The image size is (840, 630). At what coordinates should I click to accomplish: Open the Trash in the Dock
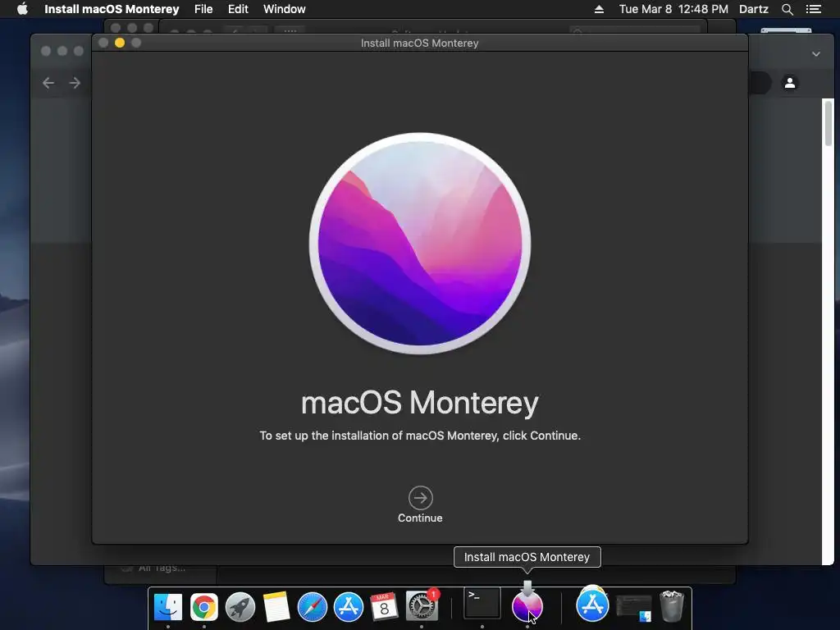coord(672,606)
